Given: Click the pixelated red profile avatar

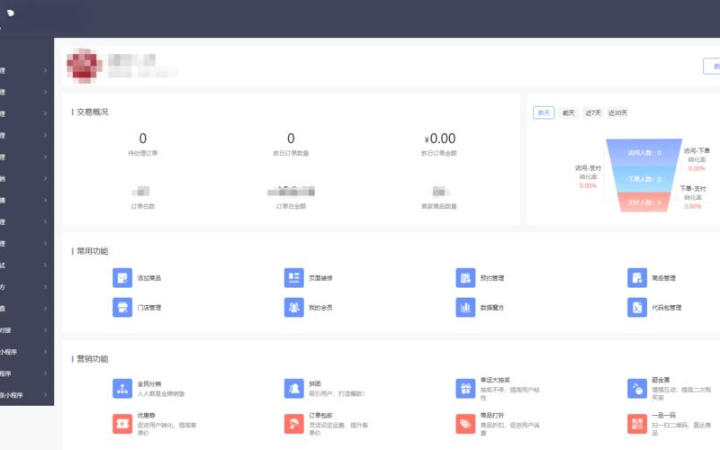Looking at the screenshot, I should click(x=83, y=66).
